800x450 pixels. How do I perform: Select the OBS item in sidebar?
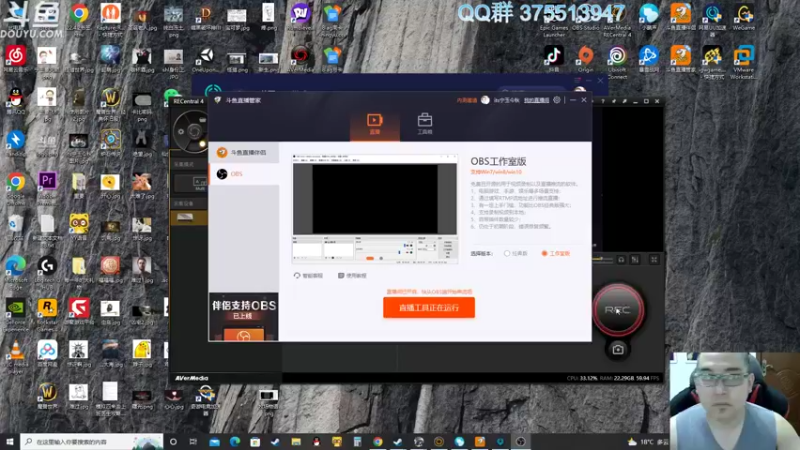tap(244, 174)
